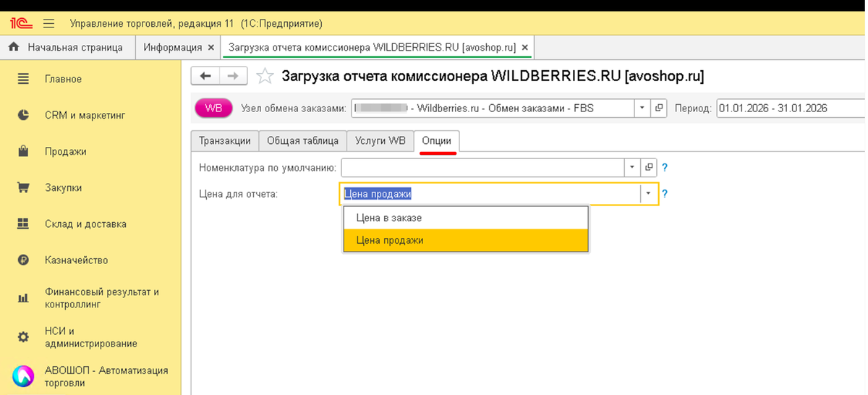Click Номенклатура по умолчанию input field

point(482,167)
